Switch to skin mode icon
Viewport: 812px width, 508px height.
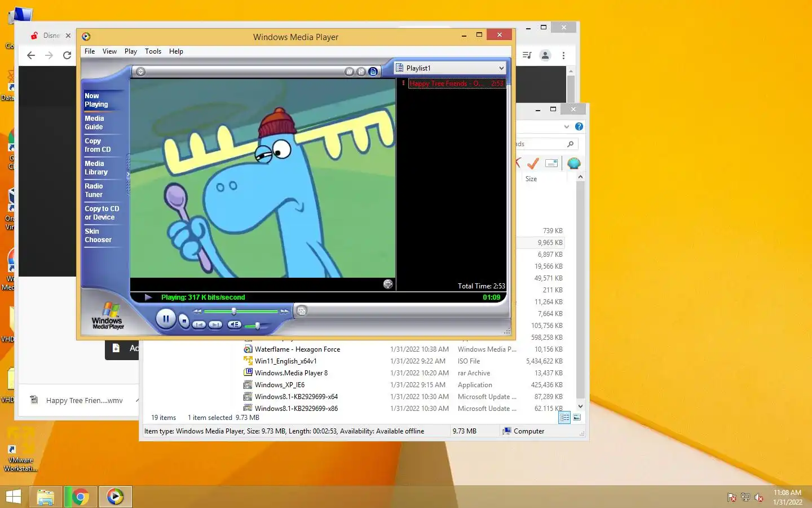click(x=302, y=310)
